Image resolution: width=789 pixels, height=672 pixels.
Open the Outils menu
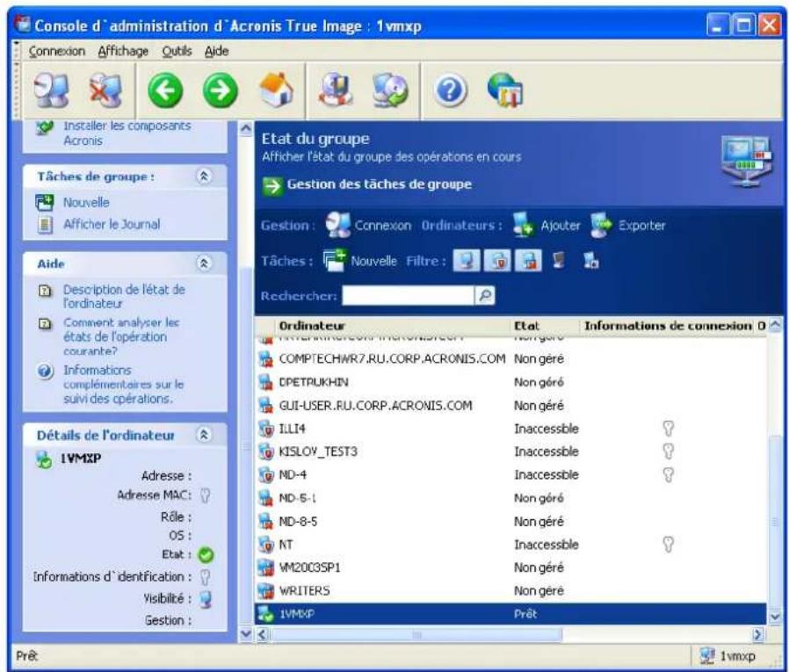pyautogui.click(x=177, y=51)
